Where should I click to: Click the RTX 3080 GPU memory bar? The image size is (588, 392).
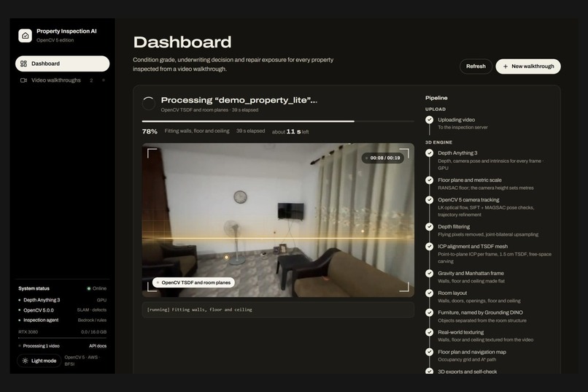pyautogui.click(x=62, y=338)
